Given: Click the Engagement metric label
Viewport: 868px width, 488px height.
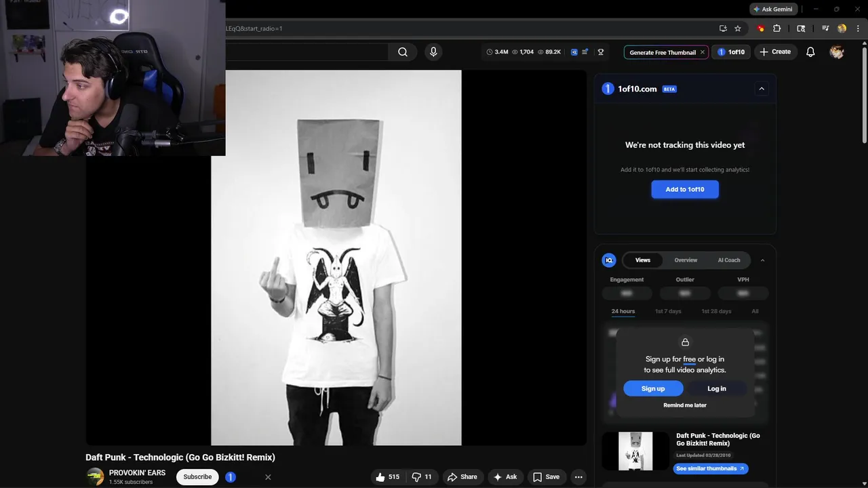Looking at the screenshot, I should point(627,279).
